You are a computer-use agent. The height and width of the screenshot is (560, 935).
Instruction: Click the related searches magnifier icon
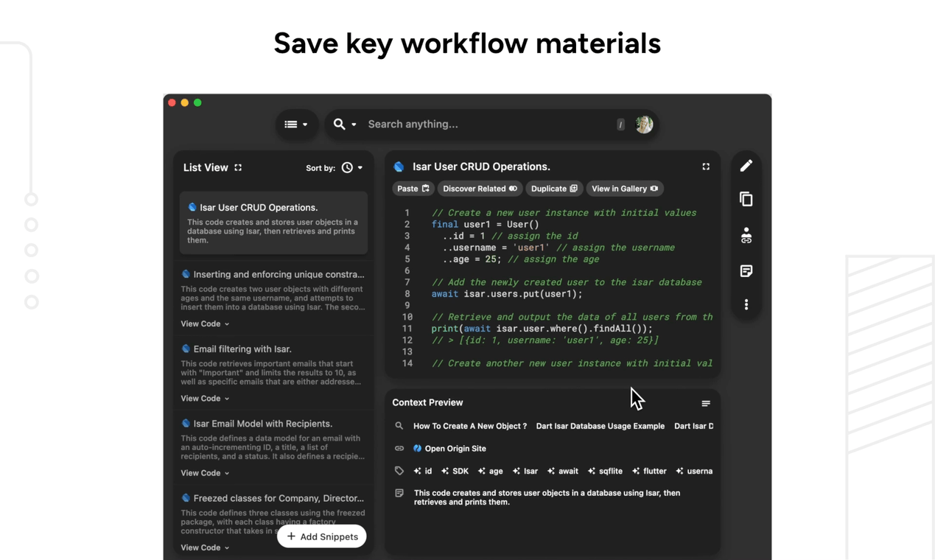pyautogui.click(x=399, y=426)
